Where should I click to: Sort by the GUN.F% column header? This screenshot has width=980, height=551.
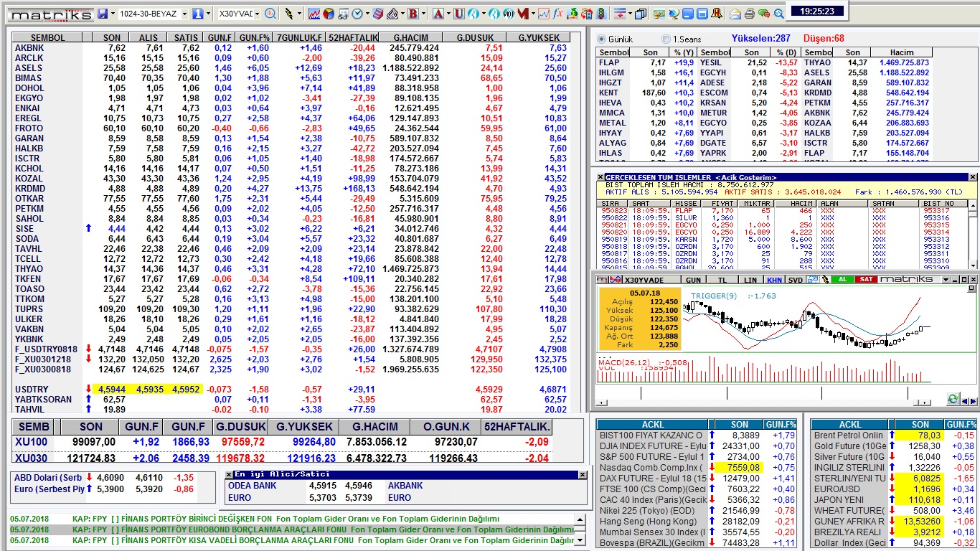coord(254,37)
